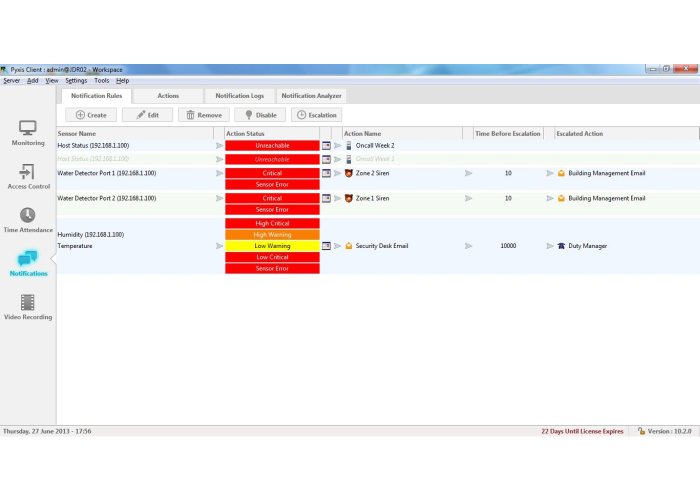The height and width of the screenshot is (500, 700).
Task: Open the Settings menu
Action: [76, 81]
